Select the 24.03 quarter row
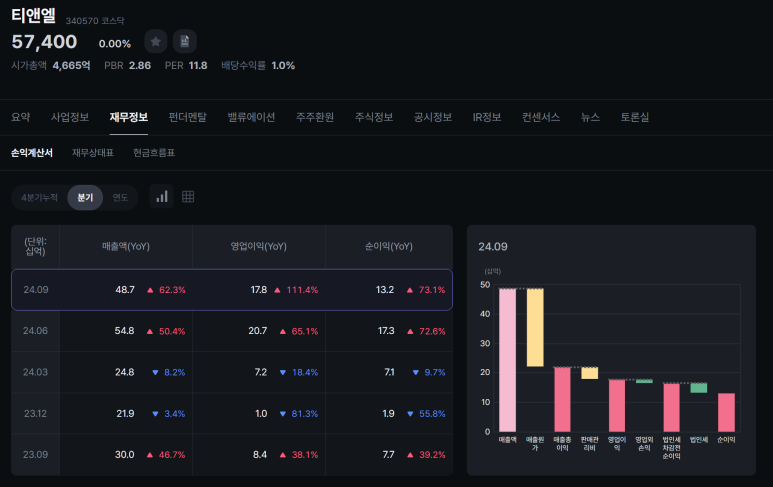This screenshot has width=773, height=487. (x=232, y=372)
